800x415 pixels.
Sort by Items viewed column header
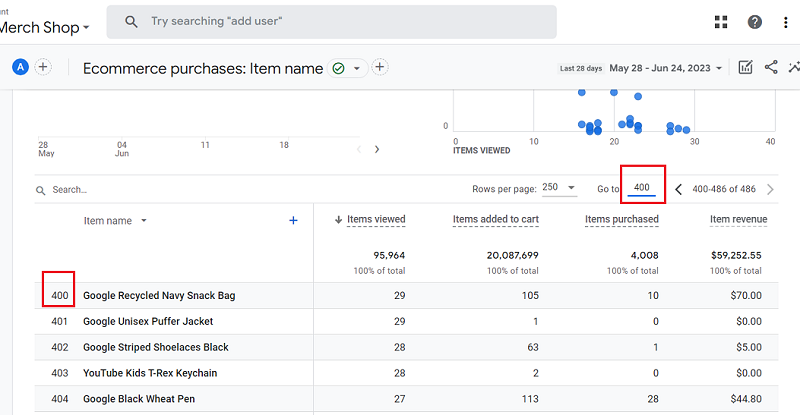(376, 219)
